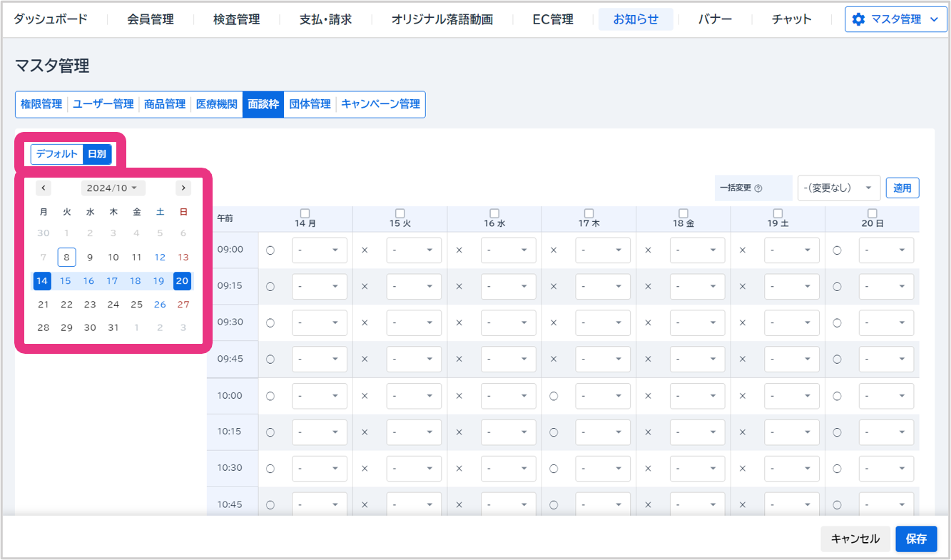Click the circle mark at 09:00 Monday
Screen dimensions: 951x560
(x=270, y=250)
